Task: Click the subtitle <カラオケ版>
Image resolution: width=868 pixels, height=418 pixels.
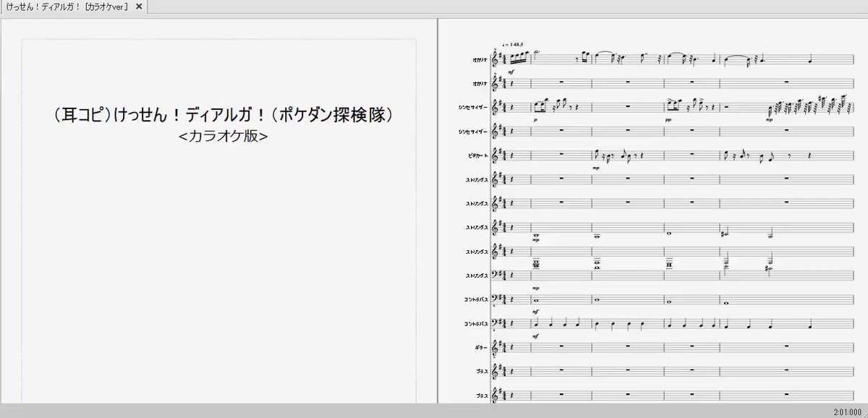Action: pos(223,135)
